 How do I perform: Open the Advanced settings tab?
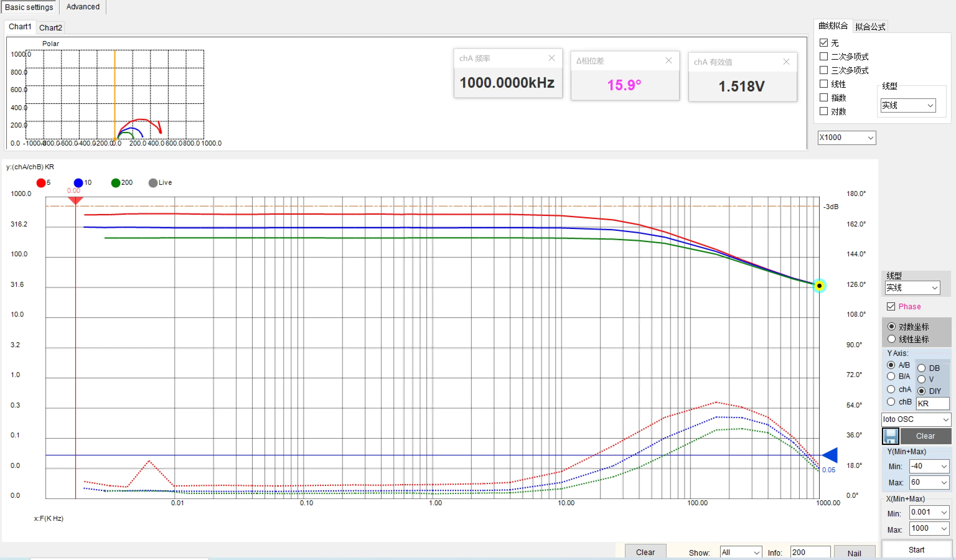83,7
